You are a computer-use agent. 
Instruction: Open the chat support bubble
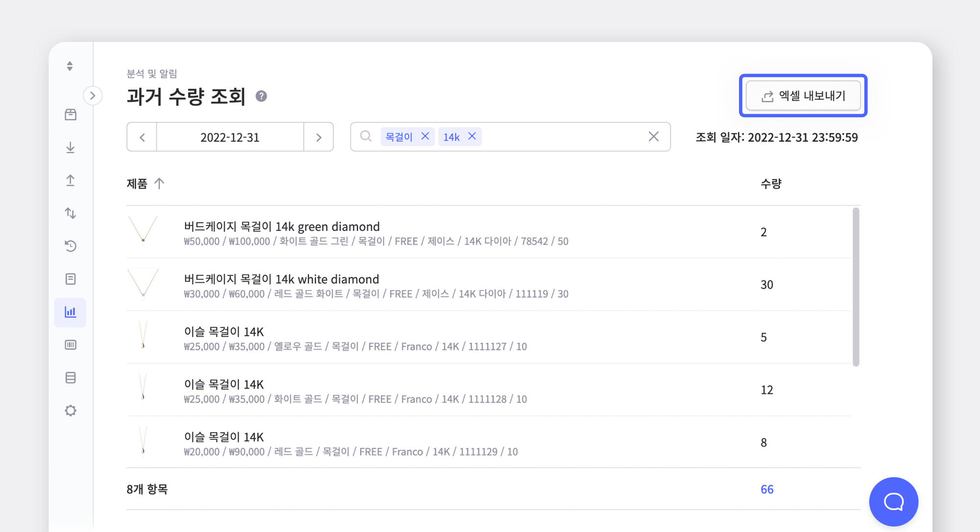894,502
